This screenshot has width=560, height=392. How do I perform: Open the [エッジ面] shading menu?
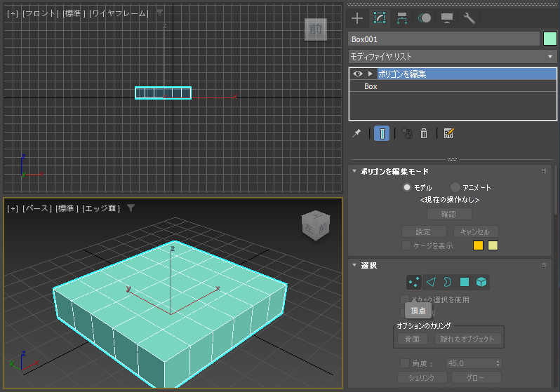click(101, 208)
